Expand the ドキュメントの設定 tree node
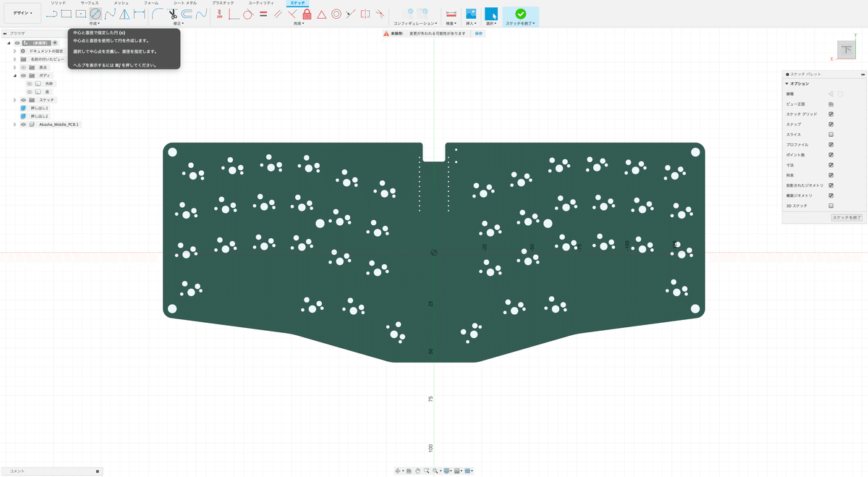This screenshot has height=477, width=868. 14,51
